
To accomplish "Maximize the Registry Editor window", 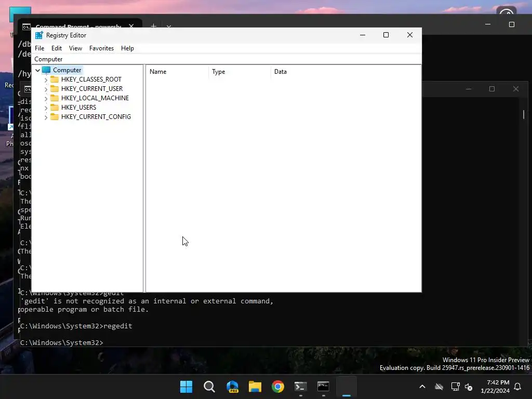I will coord(386,35).
